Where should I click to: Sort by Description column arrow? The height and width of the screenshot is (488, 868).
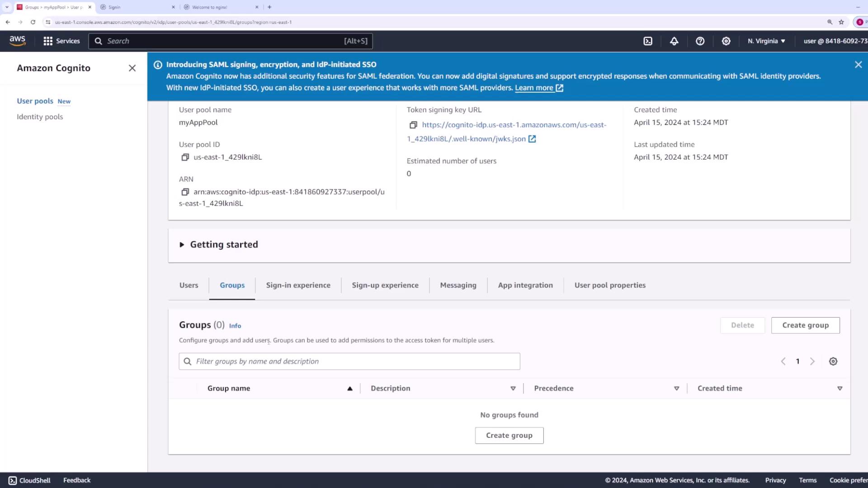coord(513,389)
